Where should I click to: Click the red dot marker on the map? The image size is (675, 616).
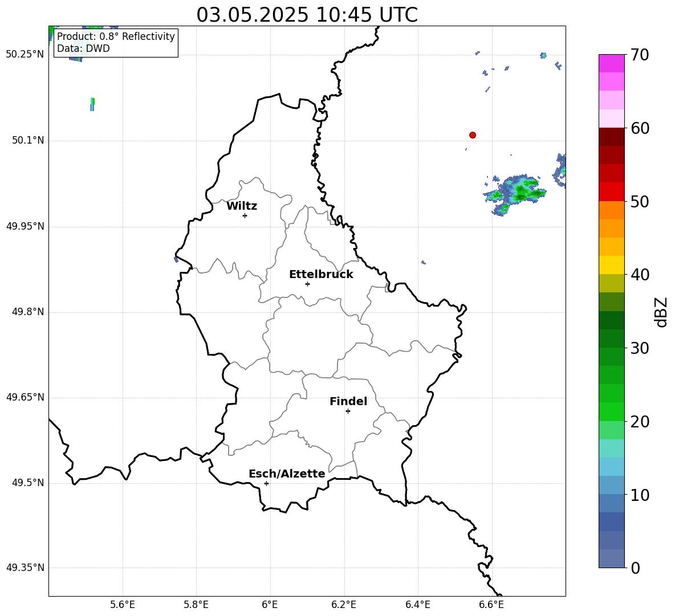(472, 135)
